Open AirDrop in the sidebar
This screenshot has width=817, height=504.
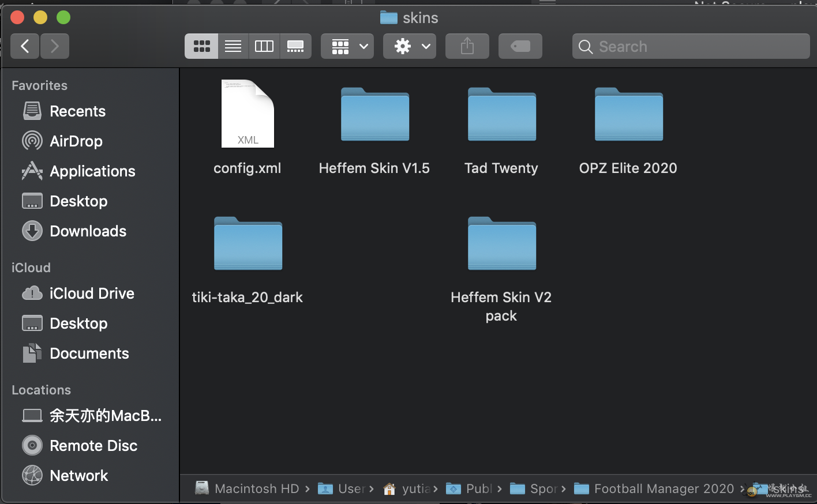[x=90, y=141]
